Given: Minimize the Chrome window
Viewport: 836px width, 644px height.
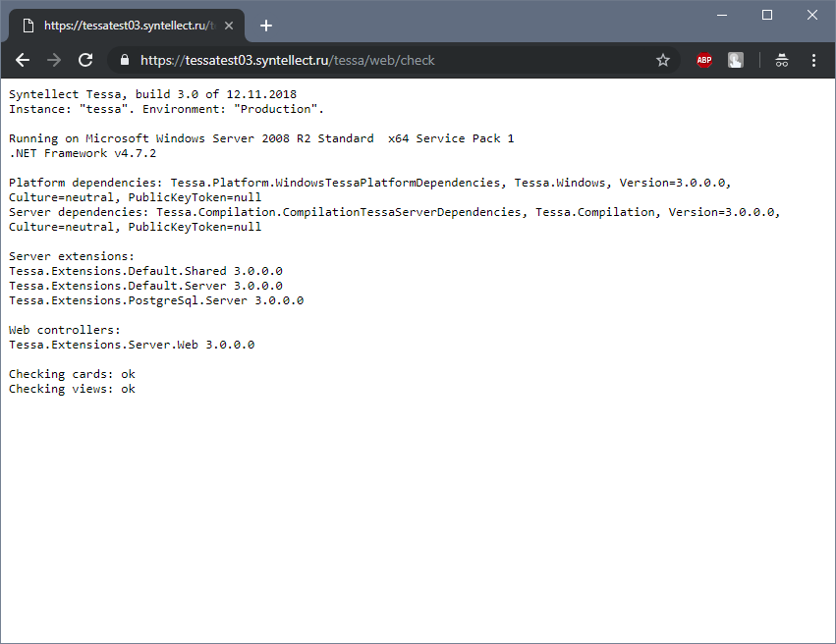Looking at the screenshot, I should pyautogui.click(x=722, y=15).
